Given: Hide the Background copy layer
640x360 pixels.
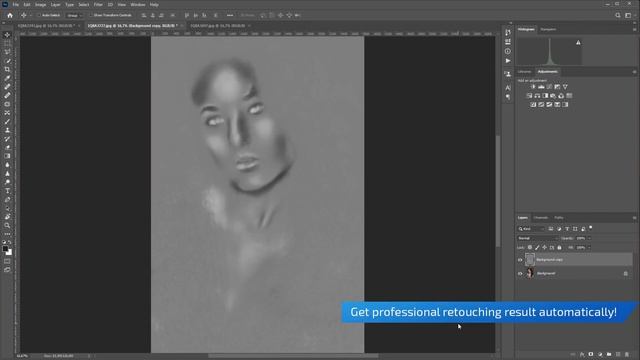Looking at the screenshot, I should tap(520, 260).
